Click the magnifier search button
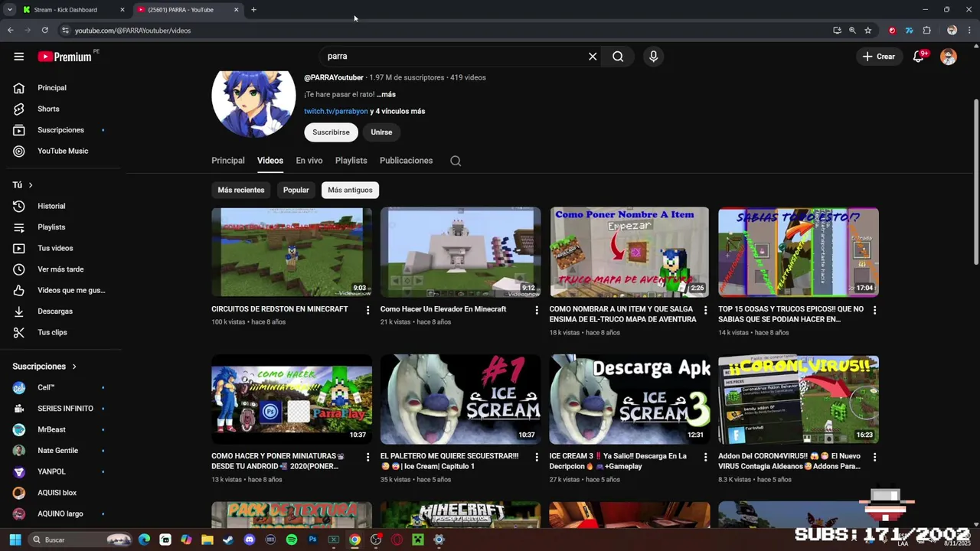This screenshot has width=980, height=551. (x=618, y=57)
